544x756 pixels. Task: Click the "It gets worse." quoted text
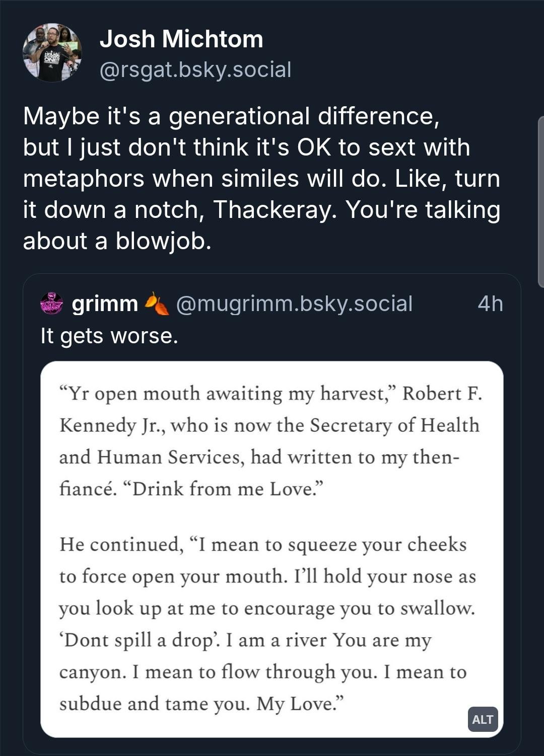pyautogui.click(x=109, y=336)
